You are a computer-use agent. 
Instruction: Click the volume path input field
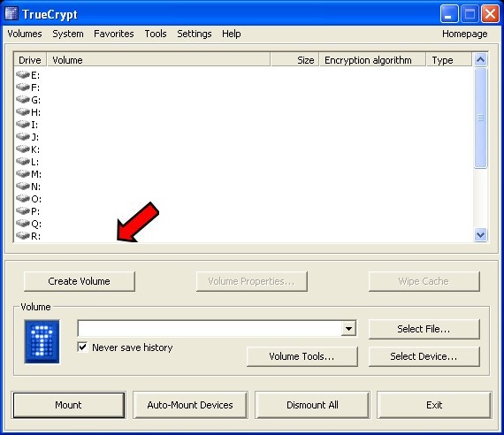210,329
